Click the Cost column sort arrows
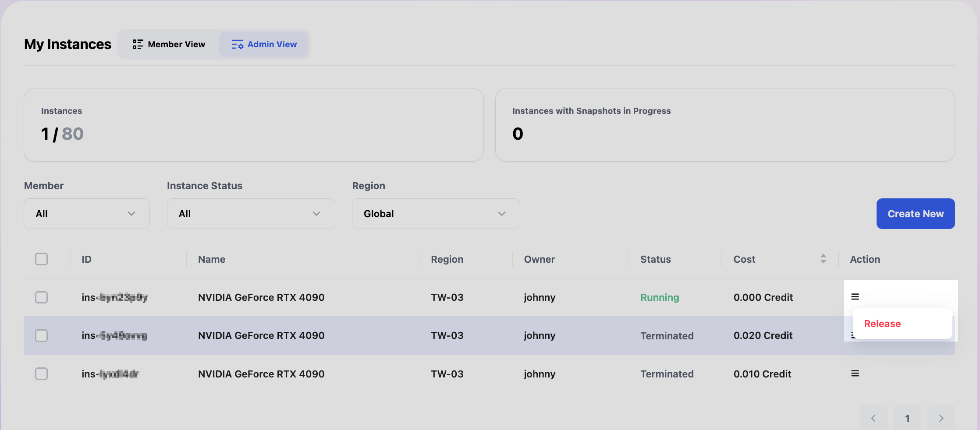Screen dimensions: 980x430 click(823, 259)
